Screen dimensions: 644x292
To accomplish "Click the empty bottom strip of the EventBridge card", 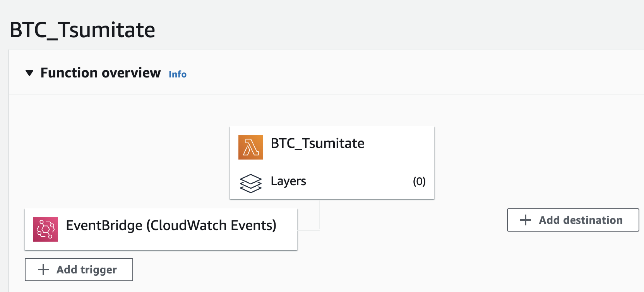I will click(x=161, y=245).
